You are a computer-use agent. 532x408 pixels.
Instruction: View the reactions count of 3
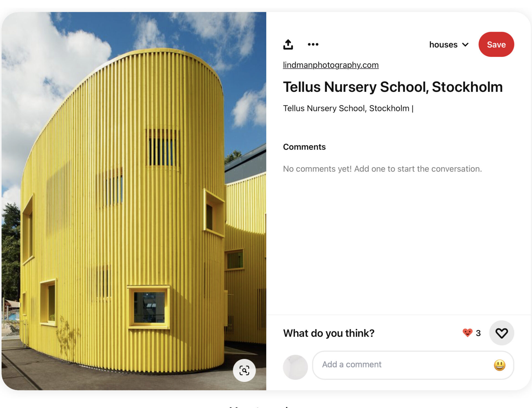pyautogui.click(x=478, y=333)
